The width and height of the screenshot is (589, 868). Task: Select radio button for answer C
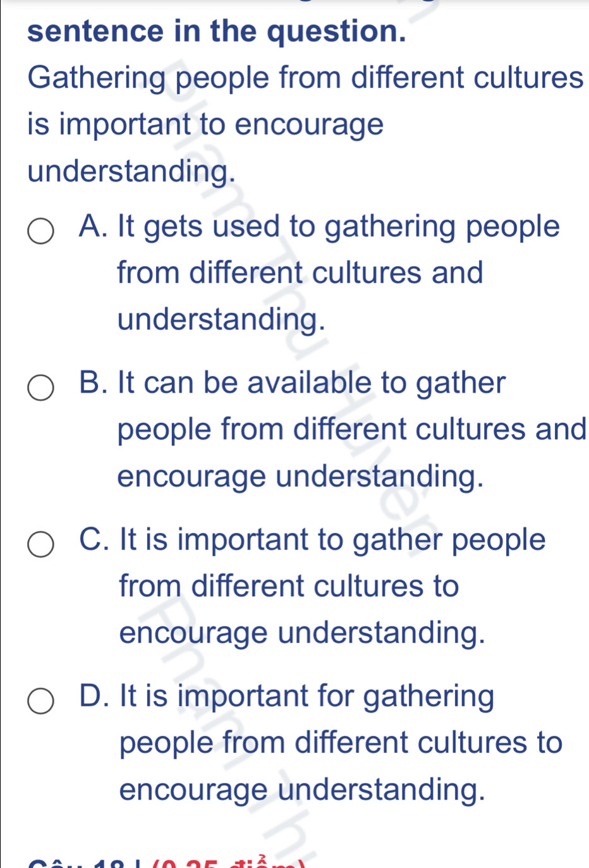40,544
